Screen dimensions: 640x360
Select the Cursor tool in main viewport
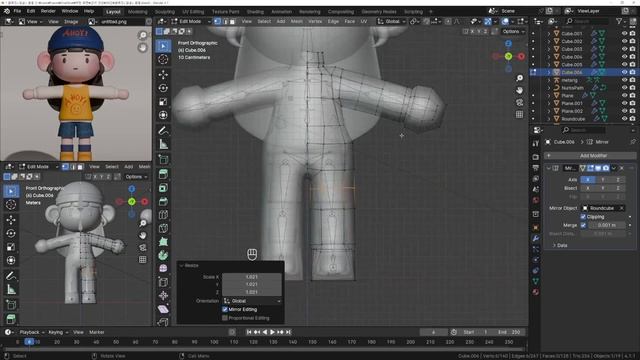tap(163, 60)
